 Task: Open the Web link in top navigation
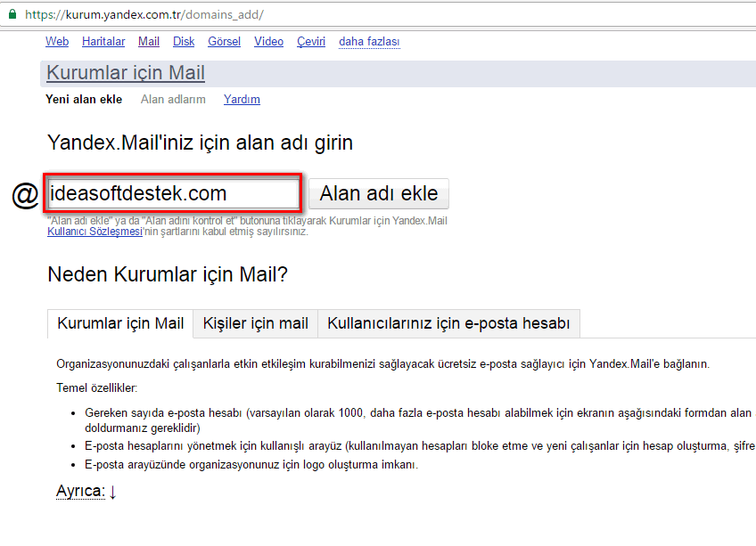(x=57, y=42)
